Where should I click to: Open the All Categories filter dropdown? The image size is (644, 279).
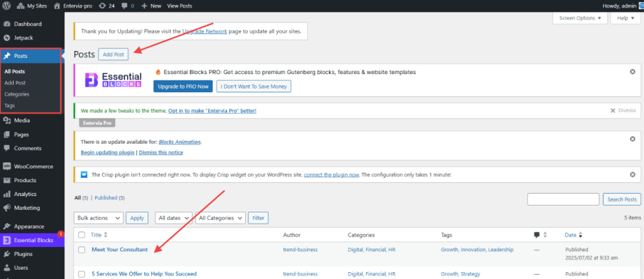[219, 218]
